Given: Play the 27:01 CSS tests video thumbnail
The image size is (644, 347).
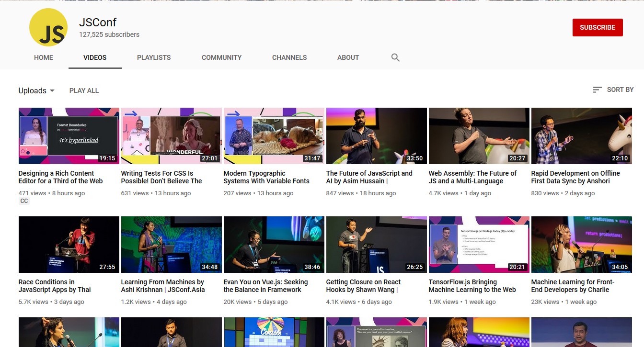Looking at the screenshot, I should pos(172,136).
